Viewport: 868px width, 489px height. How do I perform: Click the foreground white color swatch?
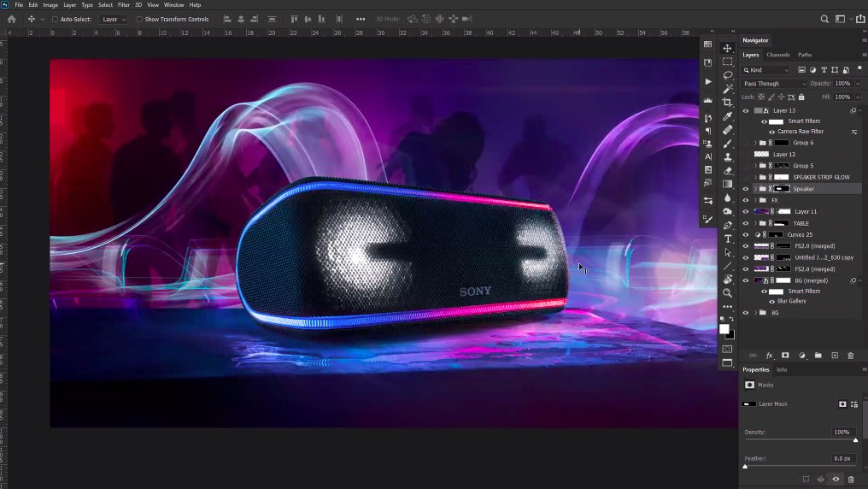tap(724, 329)
